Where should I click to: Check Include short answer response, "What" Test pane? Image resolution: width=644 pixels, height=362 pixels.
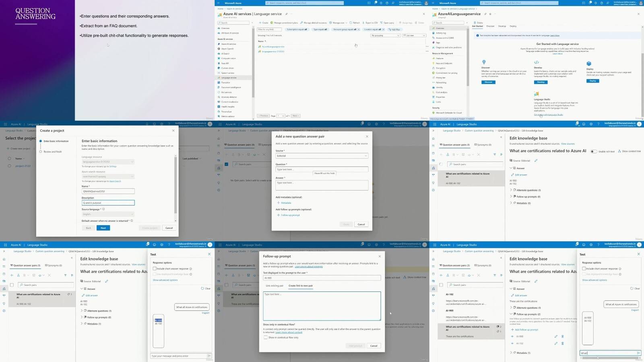point(584,269)
